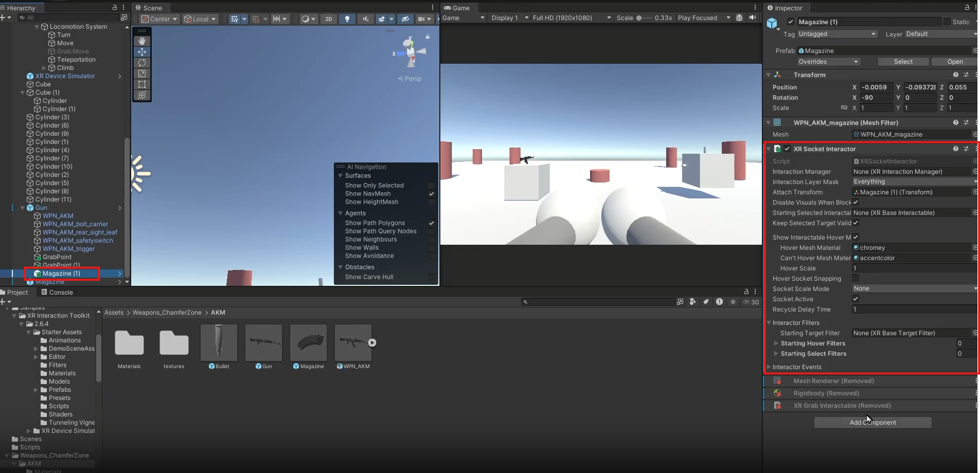Lock the Inspector panel
The height and width of the screenshot is (473, 980).
tap(967, 8)
